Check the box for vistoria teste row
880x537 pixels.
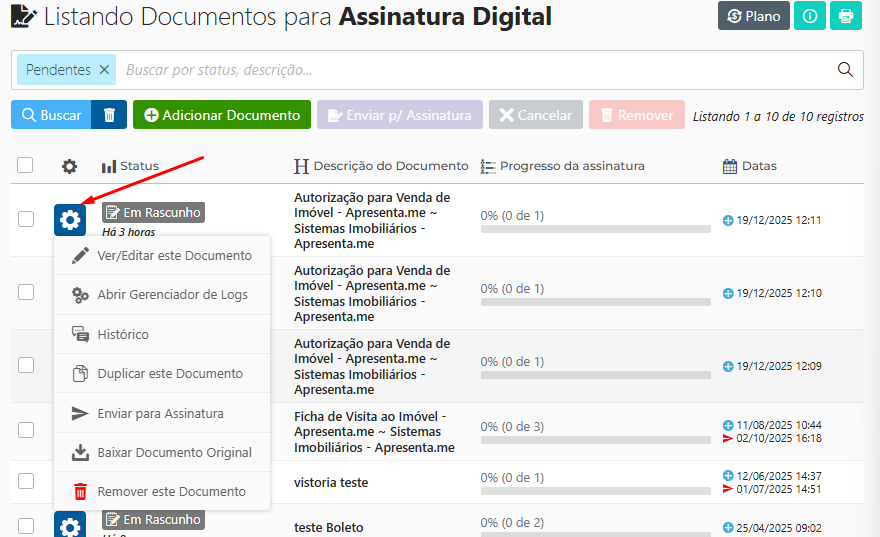click(x=26, y=481)
